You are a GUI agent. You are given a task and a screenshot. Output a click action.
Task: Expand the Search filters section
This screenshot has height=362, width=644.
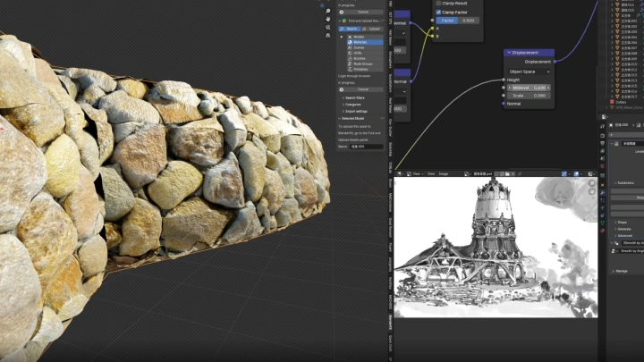pos(354,97)
